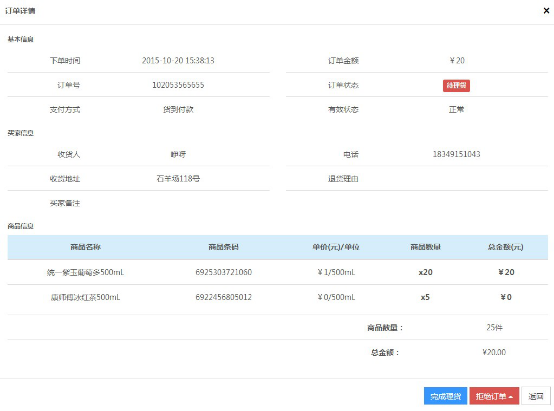554x411 pixels.
Task: Click the 返回 button
Action: coord(536,396)
